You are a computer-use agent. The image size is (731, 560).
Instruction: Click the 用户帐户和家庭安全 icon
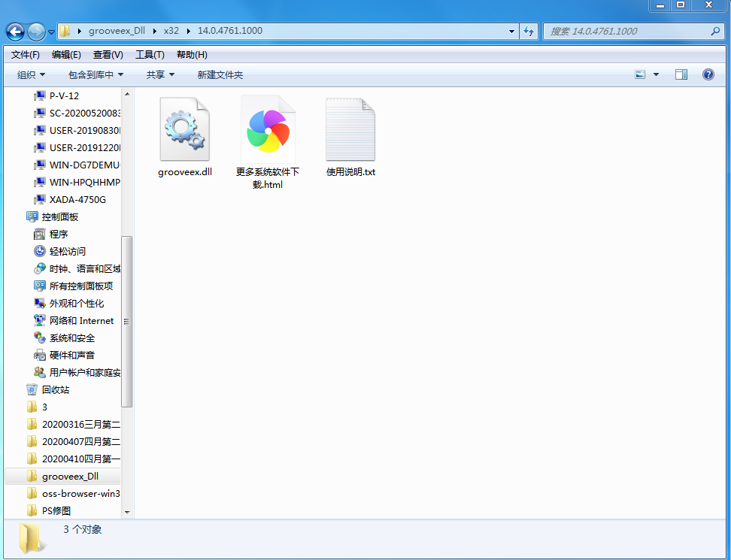pos(40,372)
